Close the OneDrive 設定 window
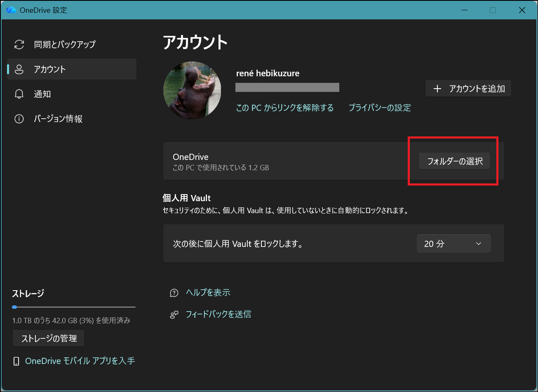The image size is (538, 392). point(522,10)
